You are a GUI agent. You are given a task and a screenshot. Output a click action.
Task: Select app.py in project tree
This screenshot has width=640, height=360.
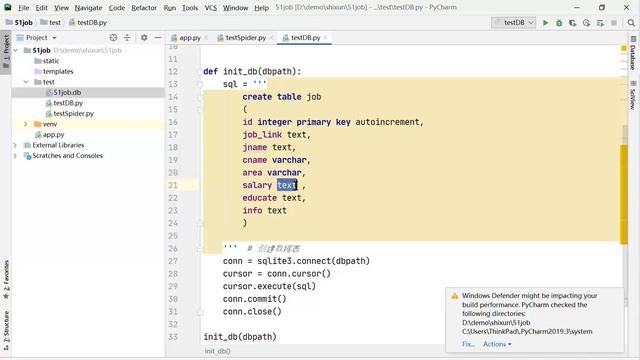53,135
